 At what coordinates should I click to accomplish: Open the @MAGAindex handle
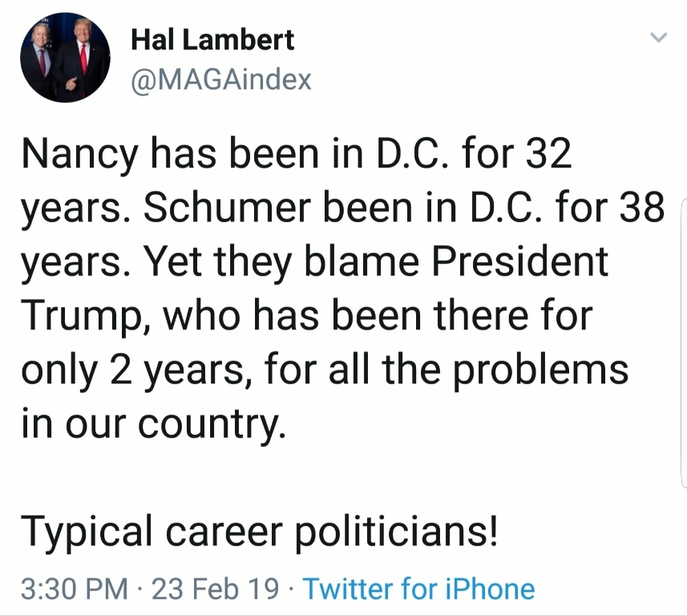tap(221, 79)
